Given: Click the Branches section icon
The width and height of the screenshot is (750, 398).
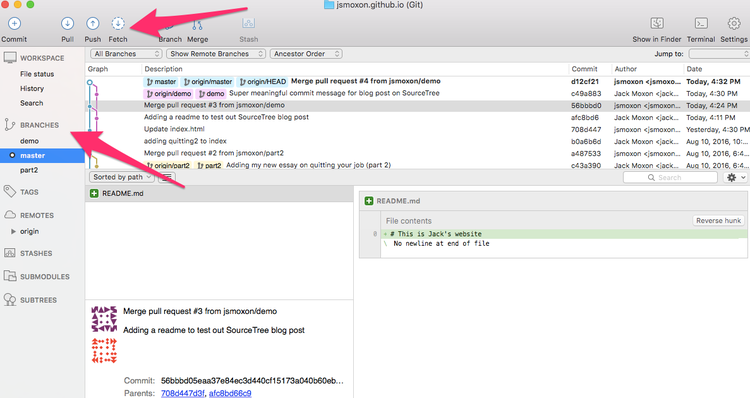Looking at the screenshot, I should point(10,125).
